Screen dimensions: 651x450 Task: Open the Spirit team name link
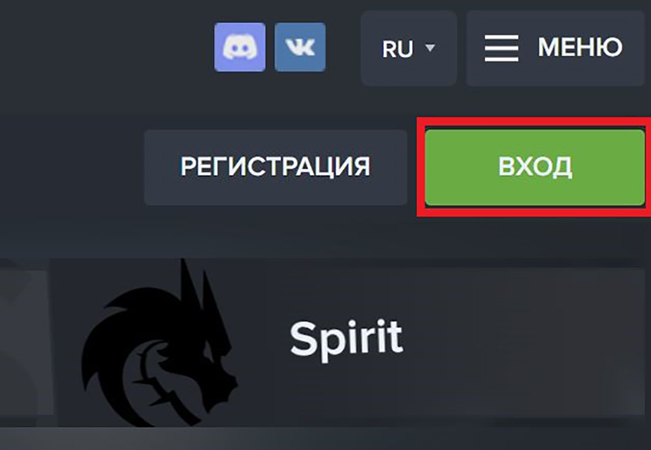[x=346, y=339]
